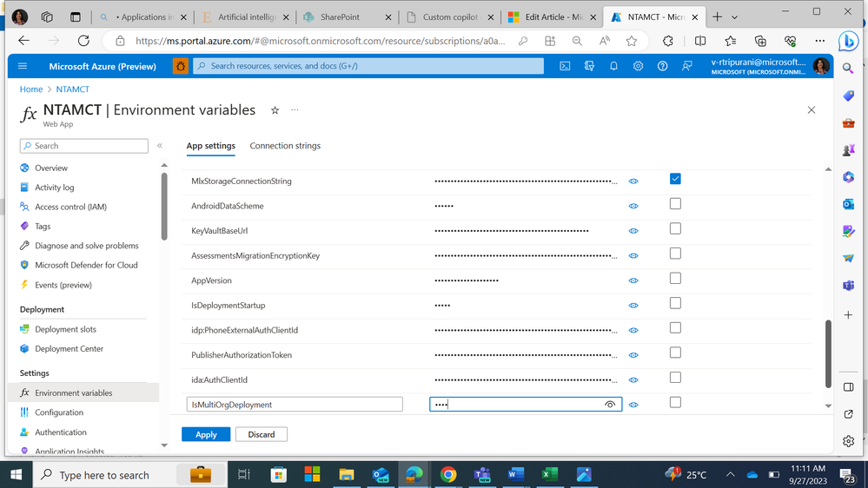Open the Edit Article browser tab
868x488 pixels.
pyautogui.click(x=552, y=17)
